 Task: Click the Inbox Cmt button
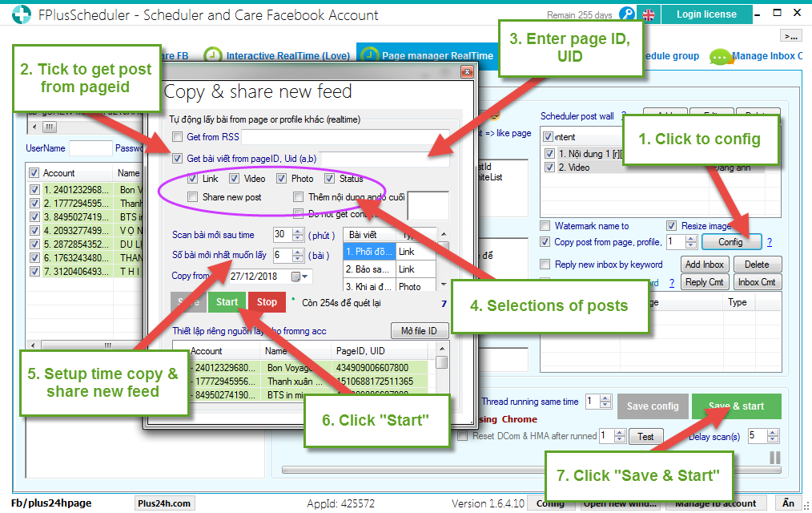click(757, 282)
